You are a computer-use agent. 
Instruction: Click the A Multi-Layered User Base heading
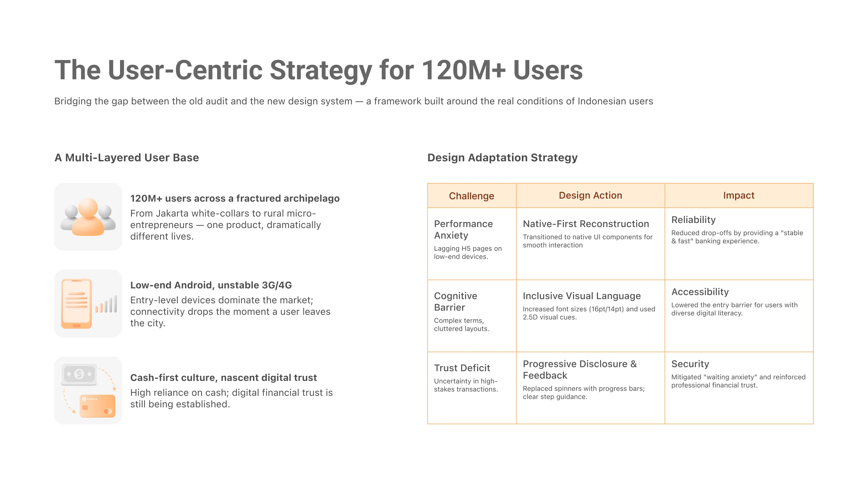point(127,157)
